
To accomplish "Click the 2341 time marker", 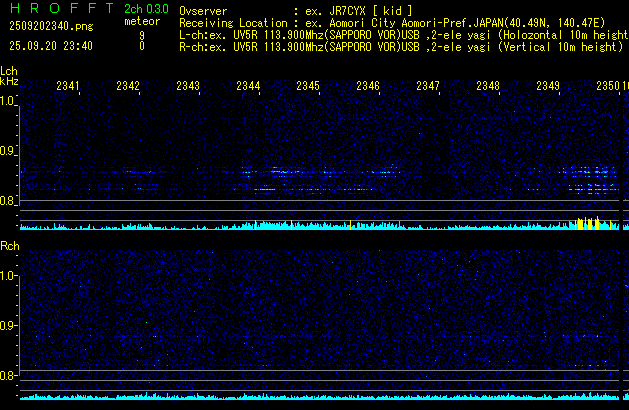I will point(68,87).
